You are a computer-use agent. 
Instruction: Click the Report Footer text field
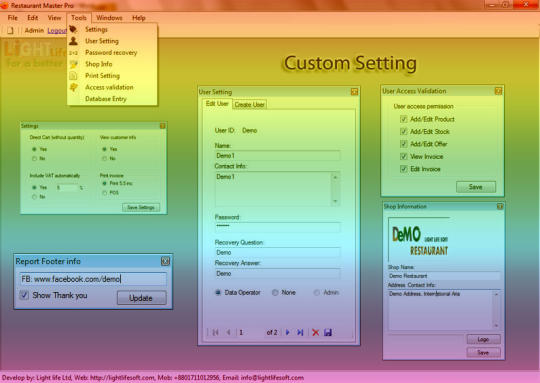(x=93, y=279)
